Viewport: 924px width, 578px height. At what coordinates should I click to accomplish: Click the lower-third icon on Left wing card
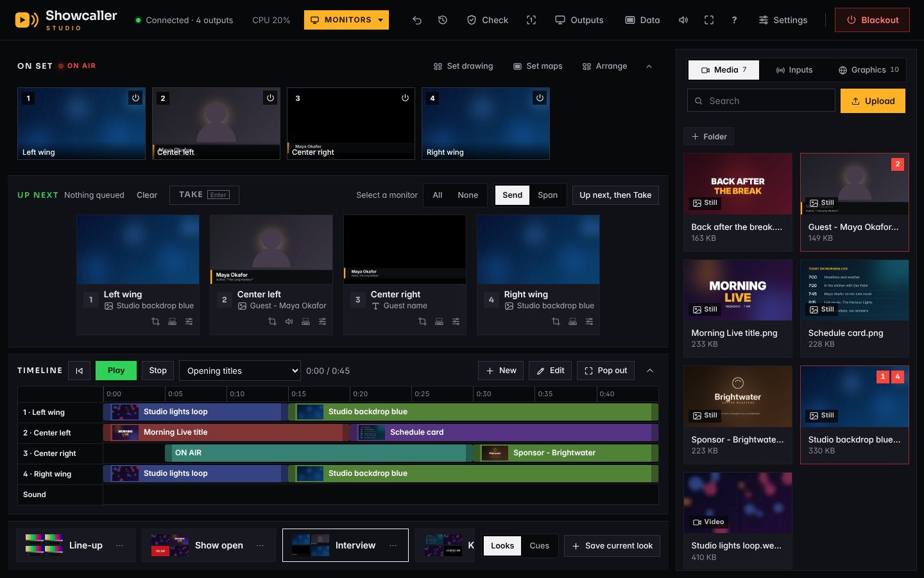[172, 321]
